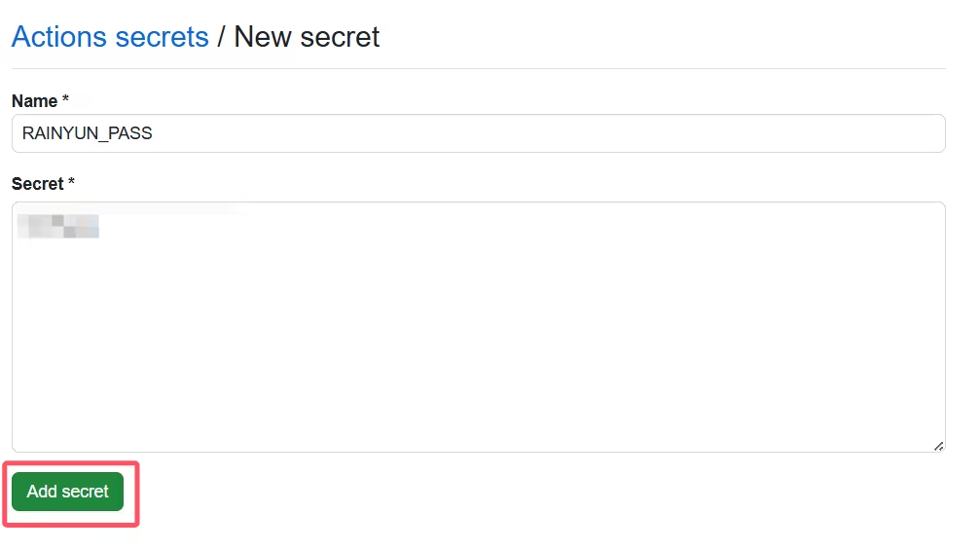Click the asterisk beside Secret
This screenshot has width=980, height=550.
pyautogui.click(x=72, y=184)
